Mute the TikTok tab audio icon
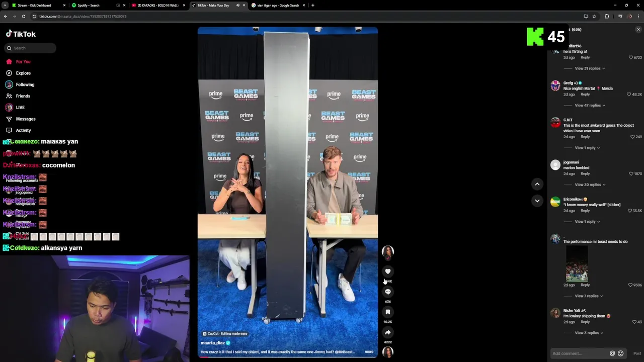The image size is (644, 362). (238, 6)
